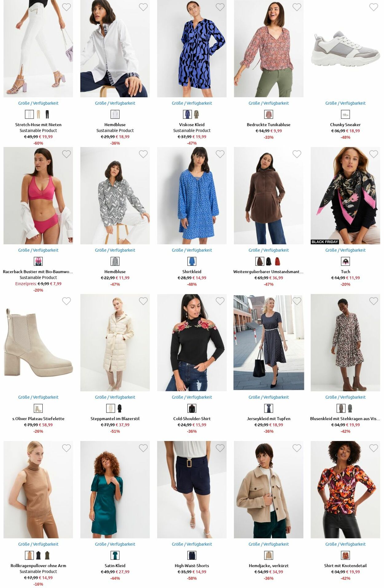This screenshot has height=588, width=384.
Task: Click the heart icon on Chunky Sneaker
Action: point(374,7)
